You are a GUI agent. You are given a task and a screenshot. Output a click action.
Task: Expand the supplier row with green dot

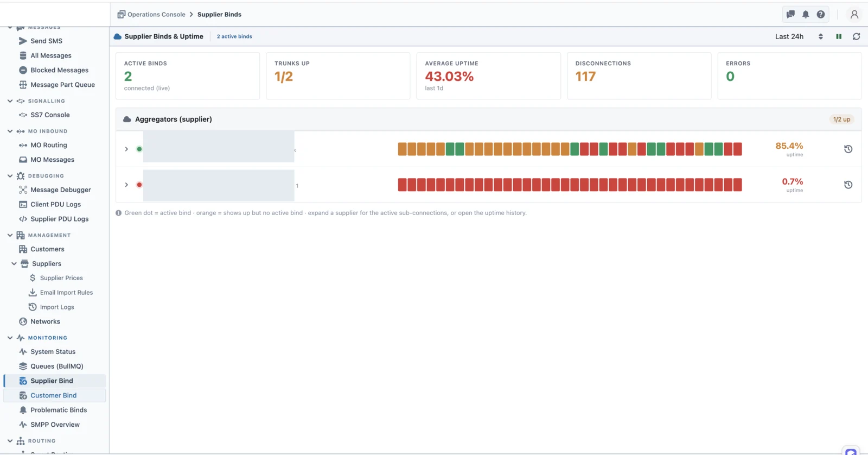coord(126,149)
